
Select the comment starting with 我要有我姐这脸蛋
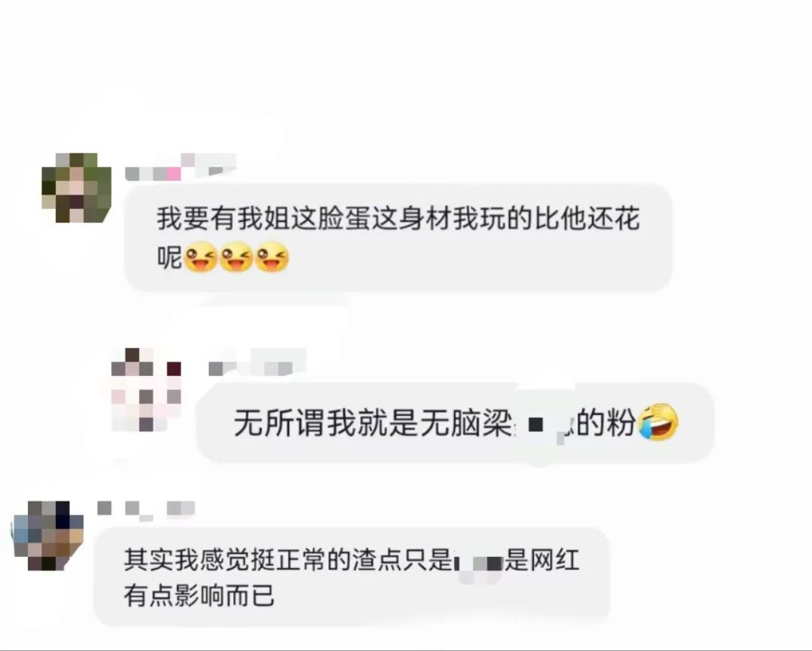[x=398, y=238]
